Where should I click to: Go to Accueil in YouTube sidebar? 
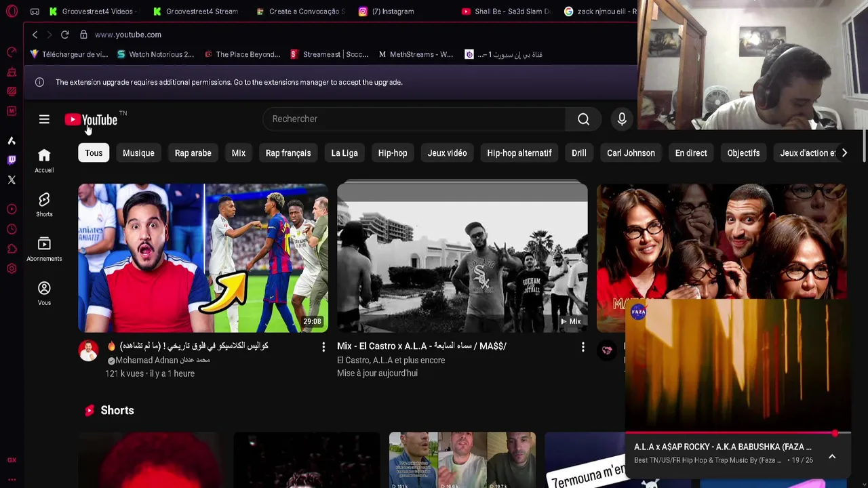44,161
